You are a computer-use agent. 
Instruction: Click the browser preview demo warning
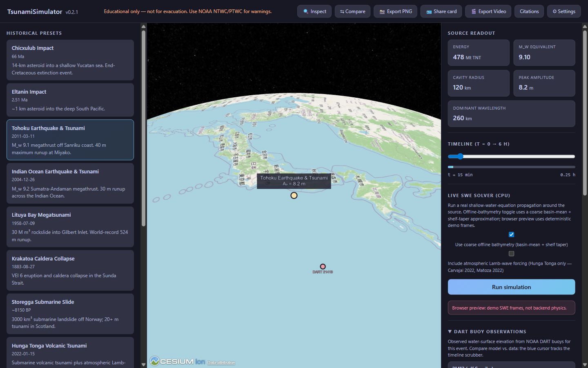coord(511,308)
